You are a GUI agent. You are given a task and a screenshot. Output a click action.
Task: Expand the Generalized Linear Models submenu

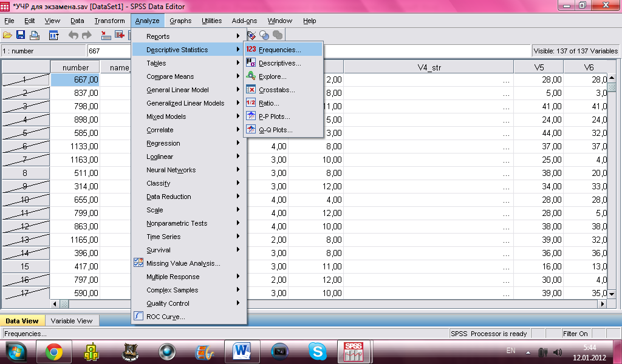[189, 103]
